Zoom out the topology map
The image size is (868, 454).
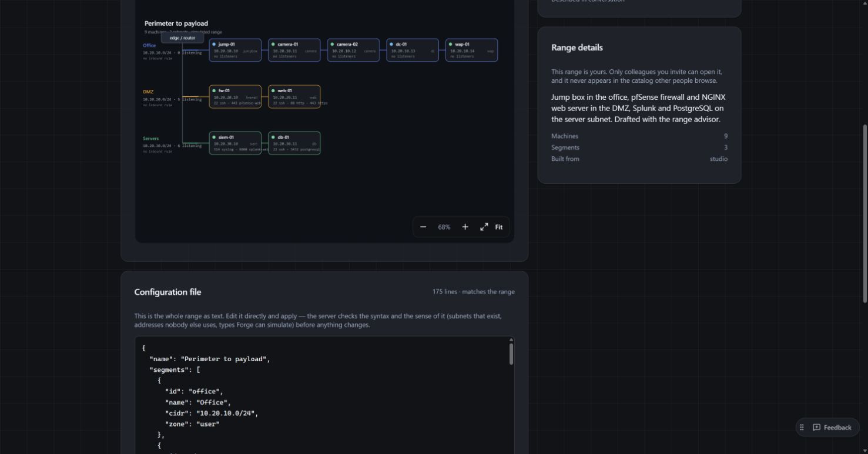[423, 227]
